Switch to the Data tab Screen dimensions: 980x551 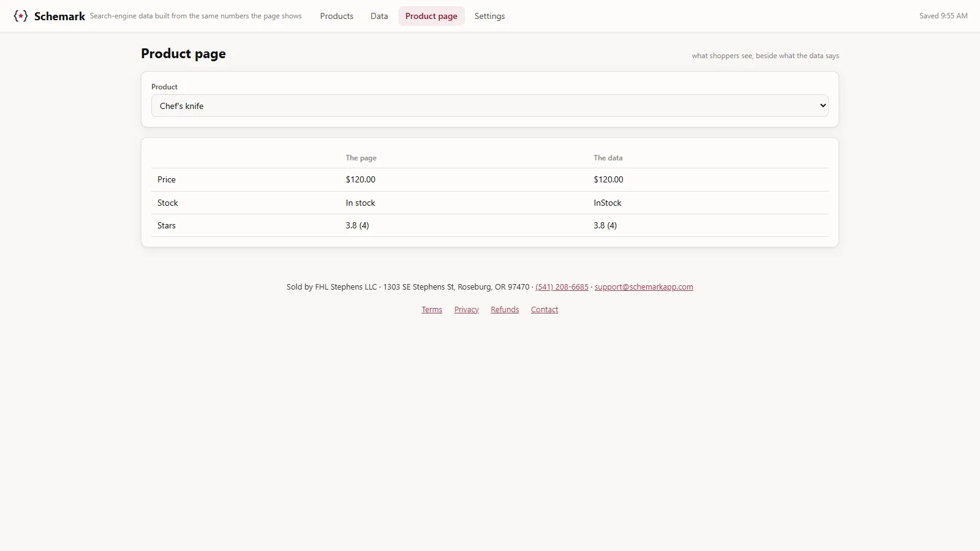tap(379, 16)
